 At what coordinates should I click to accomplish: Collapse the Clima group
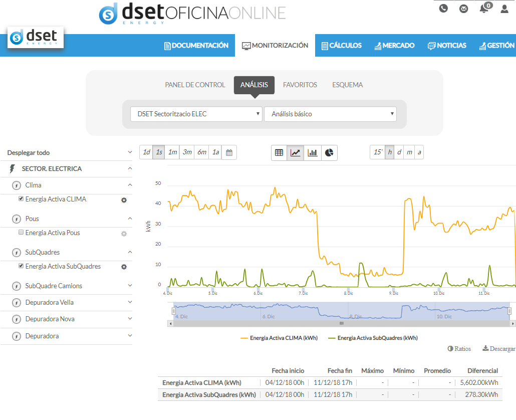130,185
